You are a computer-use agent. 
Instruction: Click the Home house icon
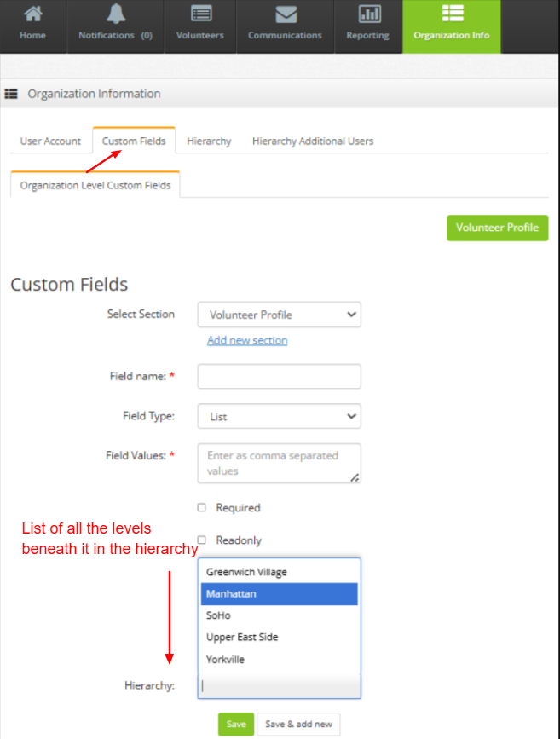pos(33,14)
